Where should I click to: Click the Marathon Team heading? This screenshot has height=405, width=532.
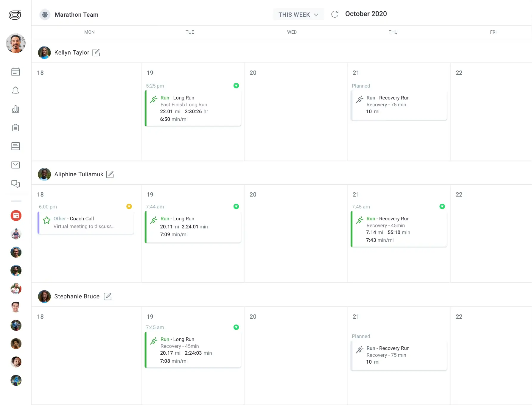pyautogui.click(x=76, y=15)
